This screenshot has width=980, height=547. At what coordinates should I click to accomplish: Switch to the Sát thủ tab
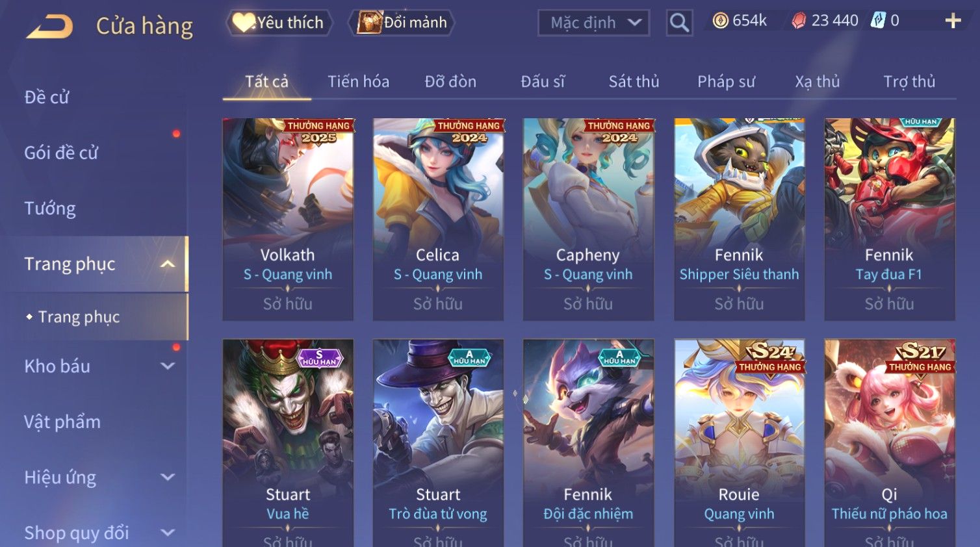tap(634, 81)
